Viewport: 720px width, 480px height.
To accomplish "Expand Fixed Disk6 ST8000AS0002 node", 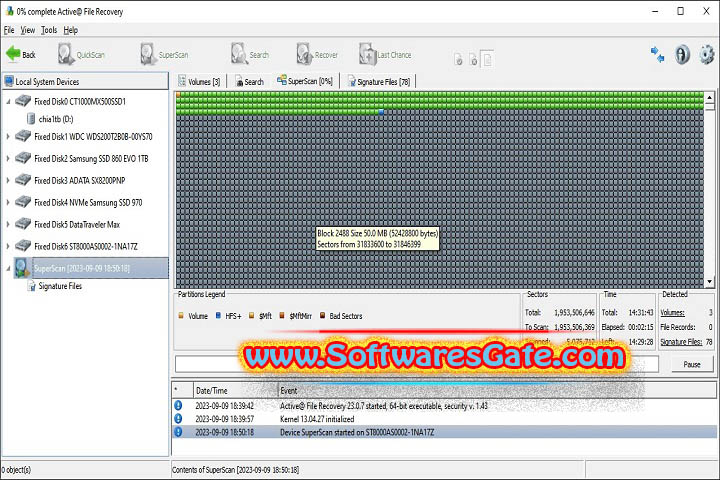I will click(x=8, y=246).
